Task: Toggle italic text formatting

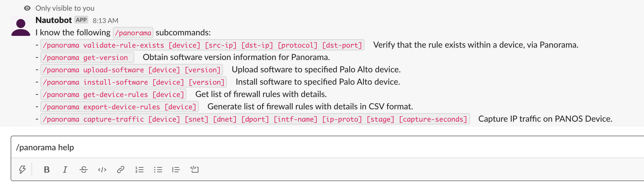Action: point(65,170)
